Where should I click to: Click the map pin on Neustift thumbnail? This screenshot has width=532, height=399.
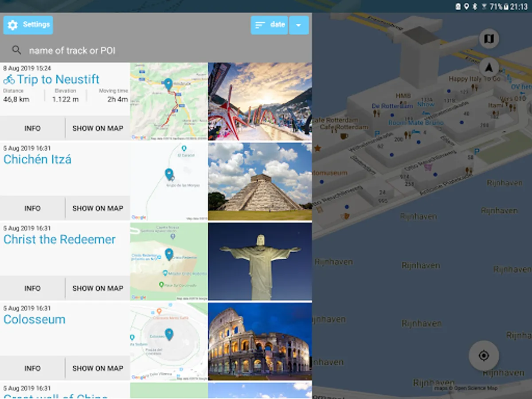168,84
